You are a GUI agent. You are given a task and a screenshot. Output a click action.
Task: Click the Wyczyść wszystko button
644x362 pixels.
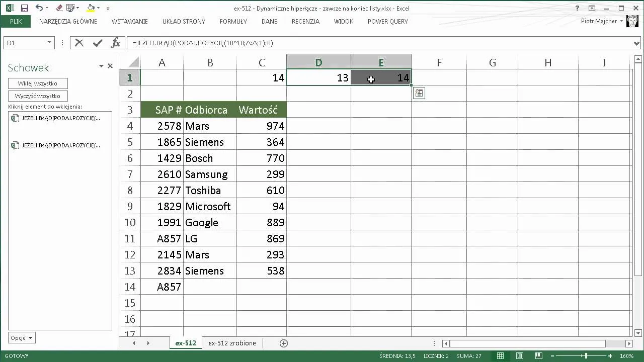coord(38,96)
